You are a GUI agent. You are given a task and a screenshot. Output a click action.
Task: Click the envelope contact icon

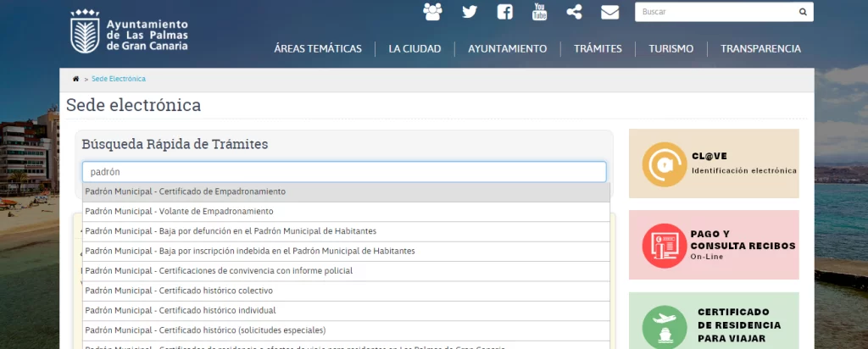[x=610, y=12]
